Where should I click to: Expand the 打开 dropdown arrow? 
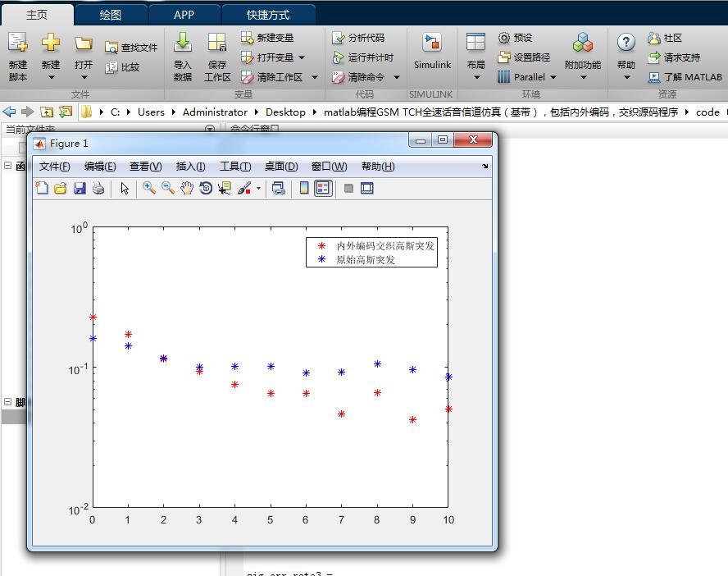pos(84,77)
